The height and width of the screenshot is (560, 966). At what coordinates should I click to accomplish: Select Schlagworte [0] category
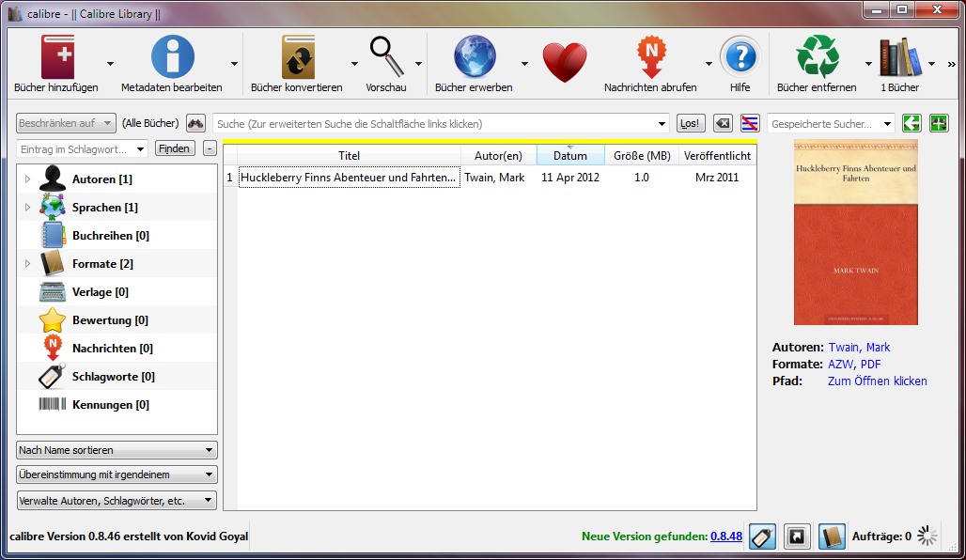[114, 377]
